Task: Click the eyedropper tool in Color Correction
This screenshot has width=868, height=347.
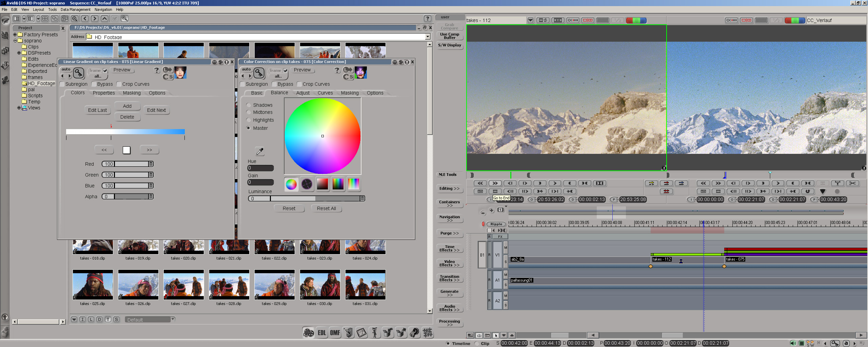Action: (x=260, y=151)
